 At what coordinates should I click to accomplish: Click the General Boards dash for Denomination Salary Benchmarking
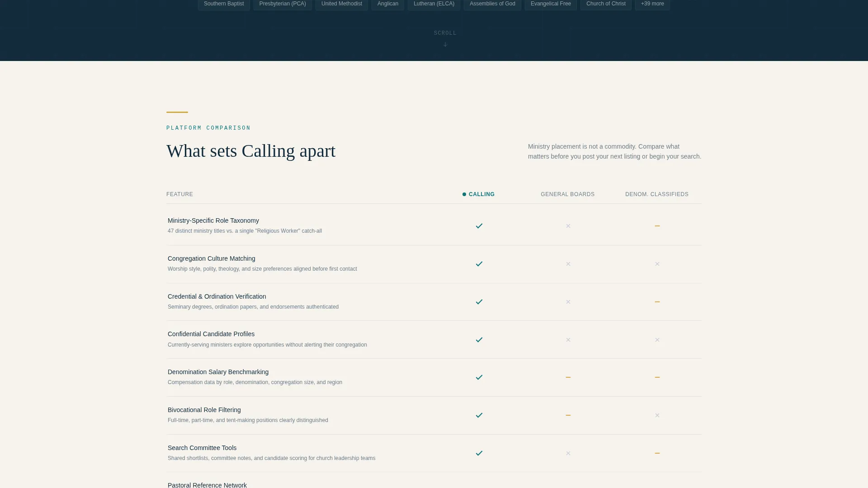pyautogui.click(x=568, y=377)
